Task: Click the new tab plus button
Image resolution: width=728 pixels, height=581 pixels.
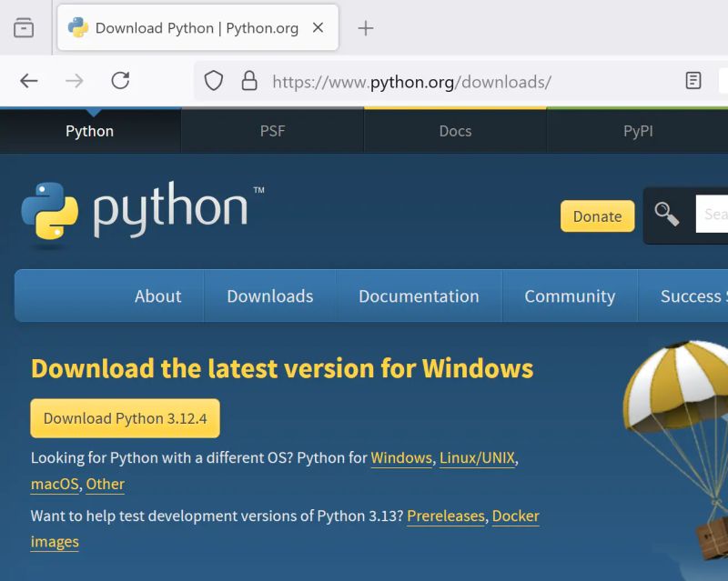Action: pyautogui.click(x=365, y=28)
